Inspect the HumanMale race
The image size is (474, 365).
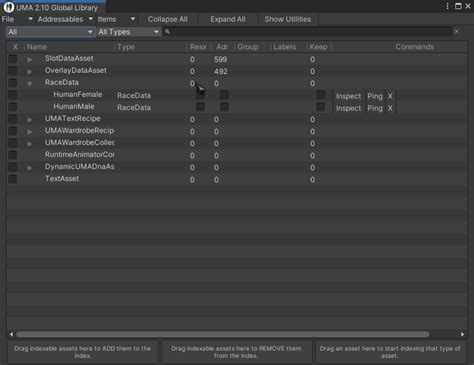pyautogui.click(x=349, y=108)
